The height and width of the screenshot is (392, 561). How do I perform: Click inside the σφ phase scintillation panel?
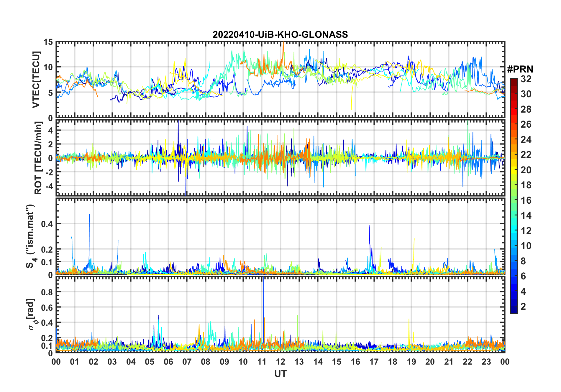coord(280,314)
